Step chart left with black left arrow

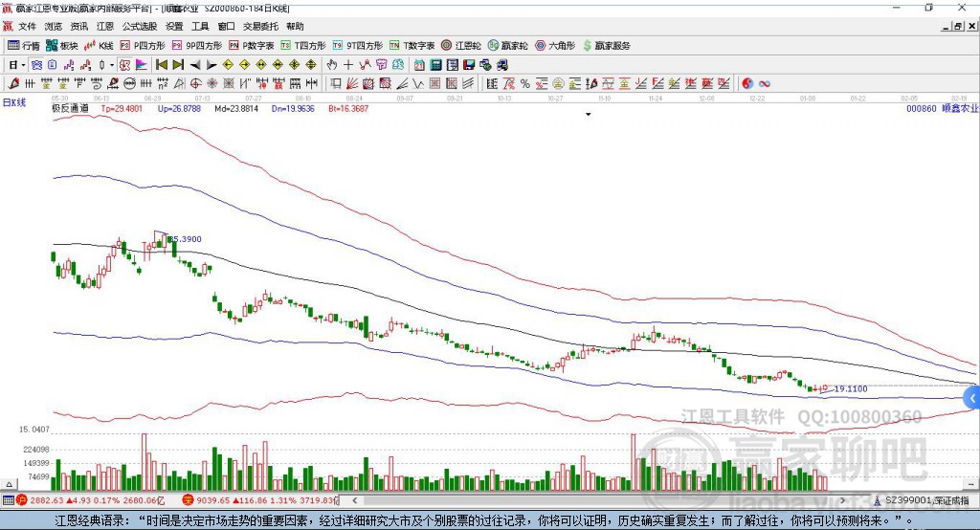[x=195, y=65]
